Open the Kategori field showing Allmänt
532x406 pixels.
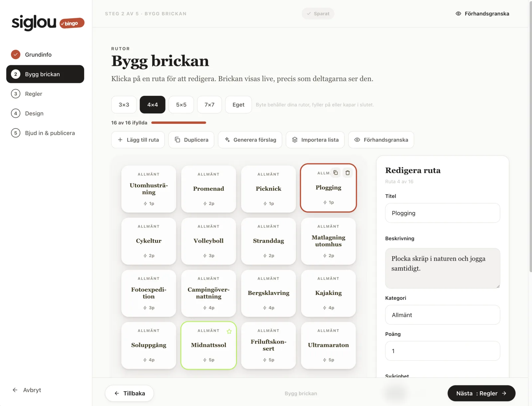(443, 315)
